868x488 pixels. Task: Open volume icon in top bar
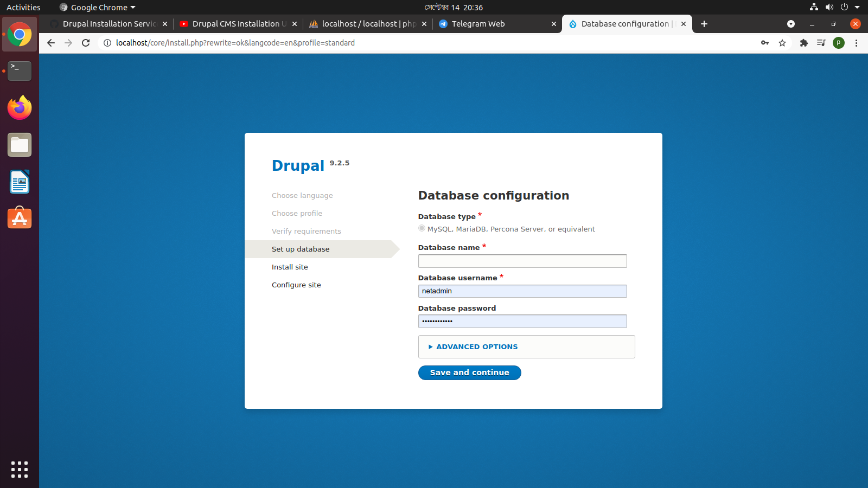[829, 7]
